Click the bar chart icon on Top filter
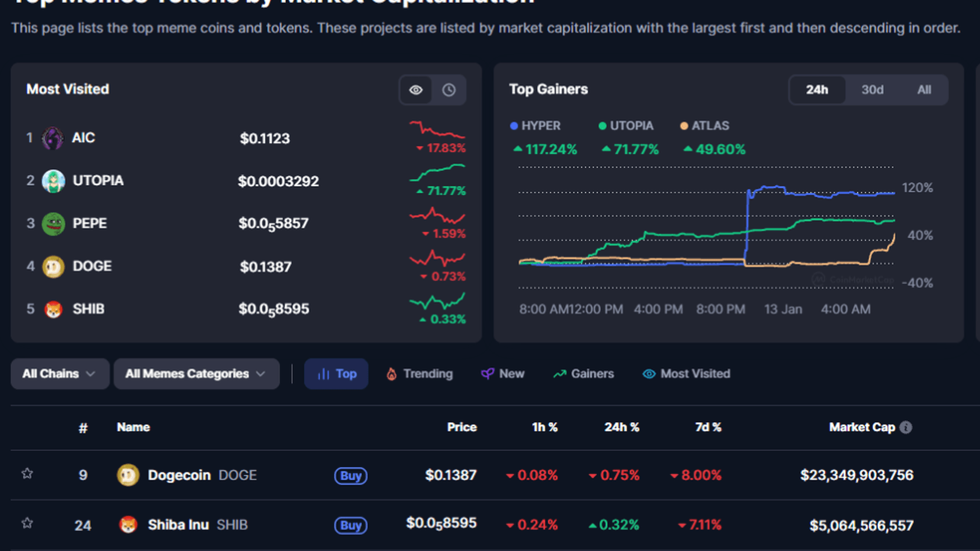This screenshot has height=551, width=980. (x=324, y=374)
